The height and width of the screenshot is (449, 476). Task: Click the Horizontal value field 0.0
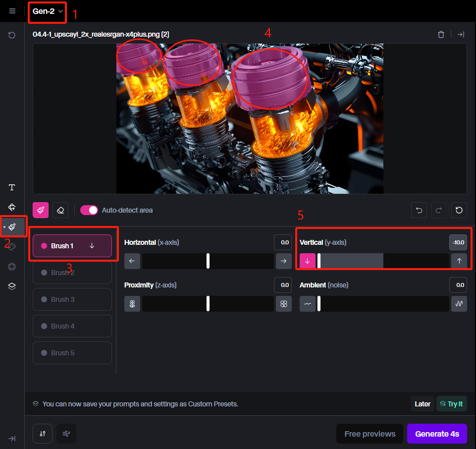283,242
